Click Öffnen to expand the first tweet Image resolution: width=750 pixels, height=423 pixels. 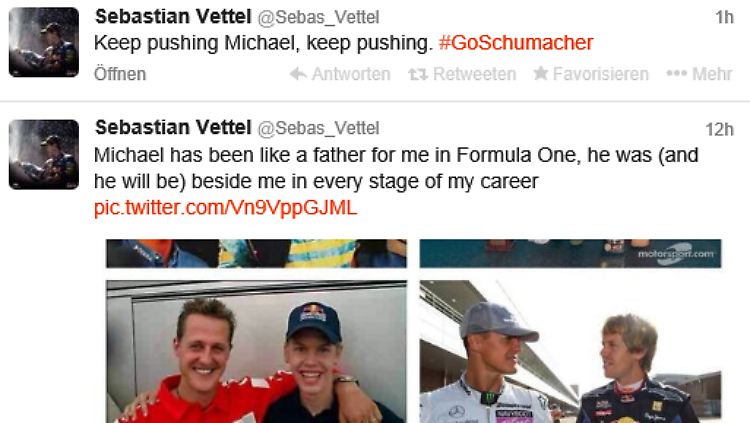pyautogui.click(x=120, y=74)
